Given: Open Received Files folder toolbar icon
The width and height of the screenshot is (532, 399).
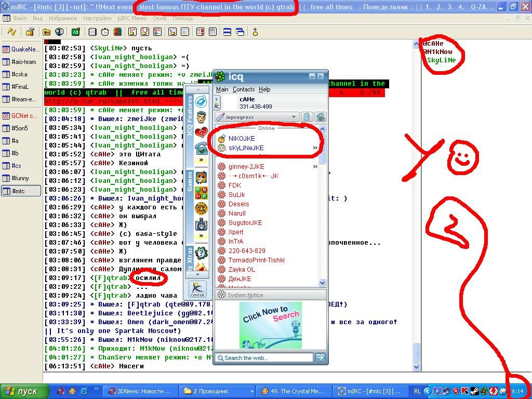Looking at the screenshot, I should click(x=172, y=32).
